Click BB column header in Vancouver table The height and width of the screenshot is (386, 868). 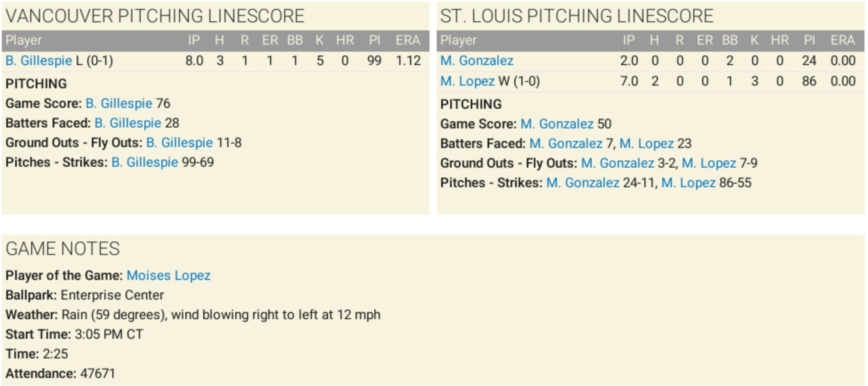click(295, 40)
